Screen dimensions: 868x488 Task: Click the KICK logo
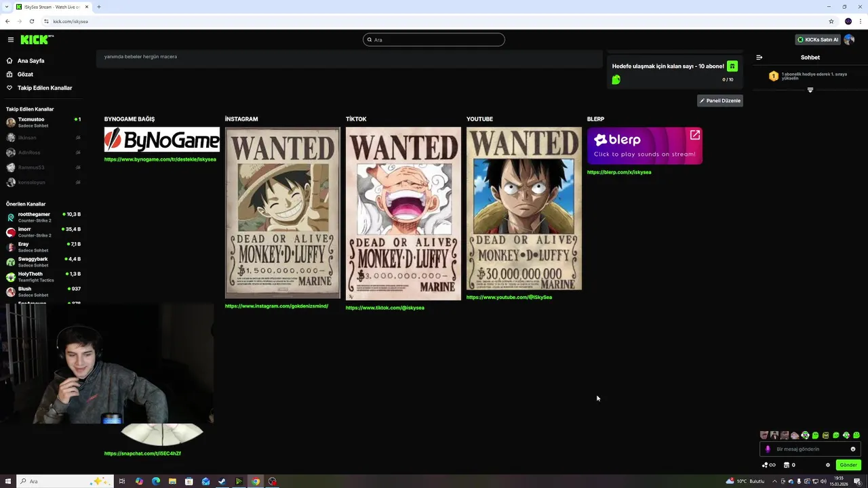click(36, 39)
